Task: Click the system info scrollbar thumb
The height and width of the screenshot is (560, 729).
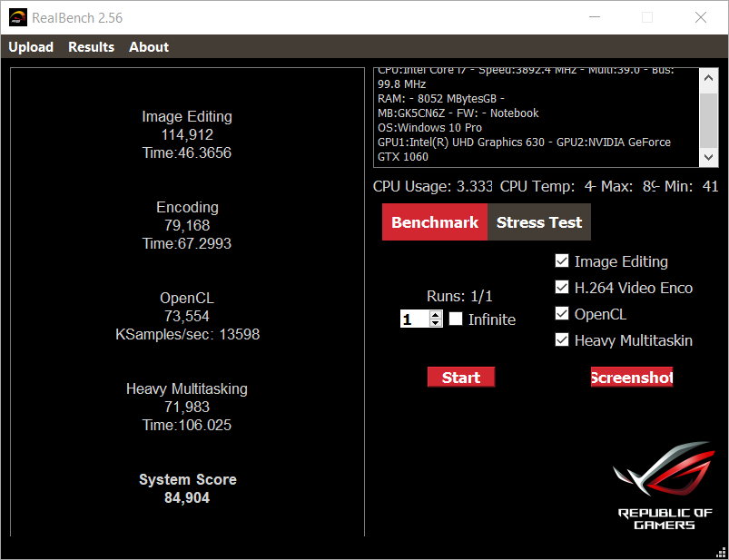Action: pos(708,120)
